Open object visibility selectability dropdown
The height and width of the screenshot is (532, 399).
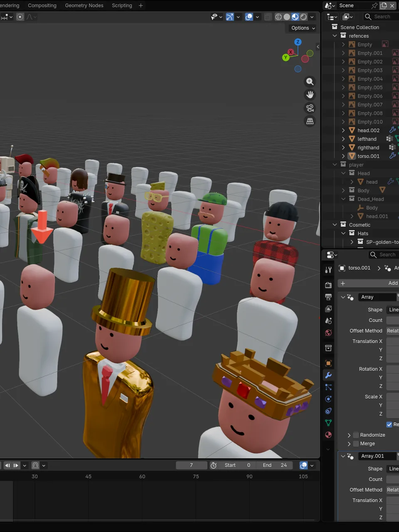[x=216, y=17]
